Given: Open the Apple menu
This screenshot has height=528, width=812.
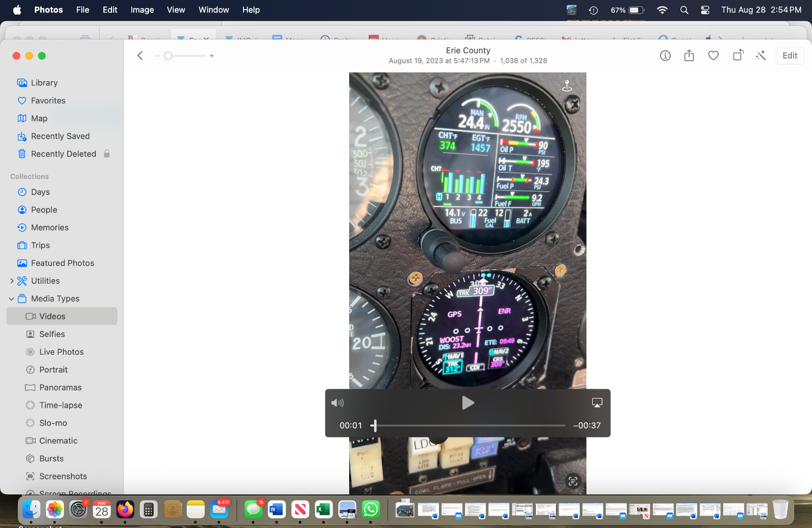Looking at the screenshot, I should tap(17, 10).
